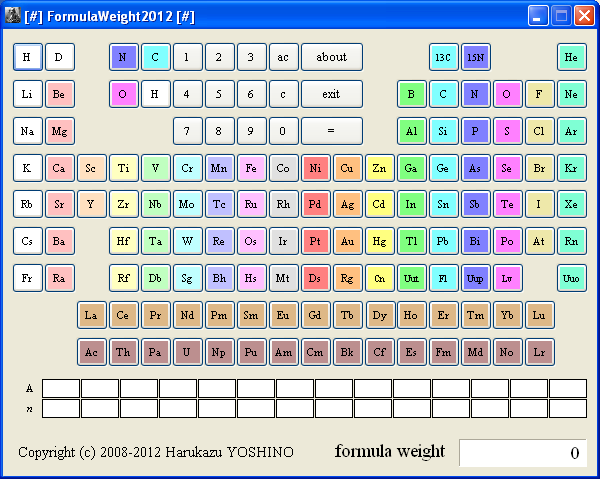Click the Pu plutonium button

251,352
